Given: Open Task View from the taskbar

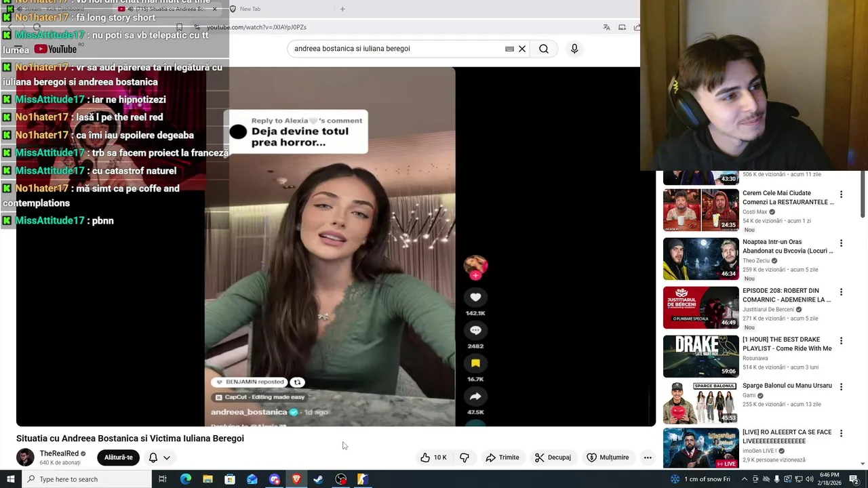Looking at the screenshot, I should point(163,479).
